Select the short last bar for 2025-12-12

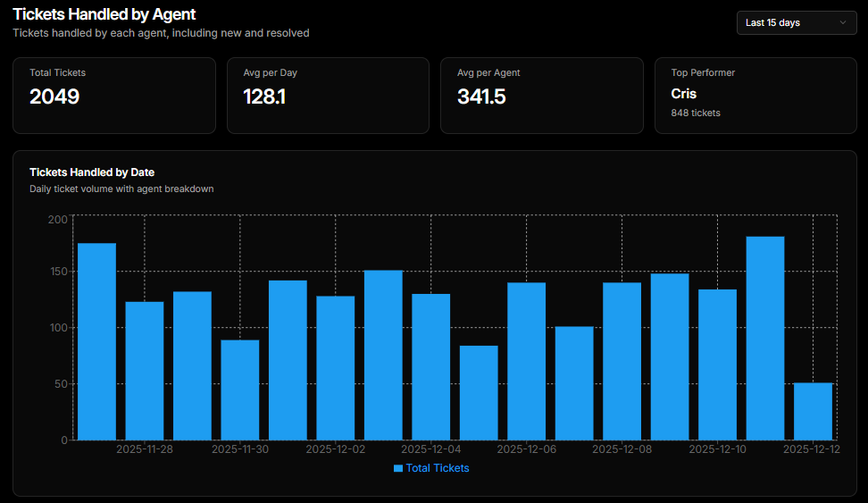[813, 412]
